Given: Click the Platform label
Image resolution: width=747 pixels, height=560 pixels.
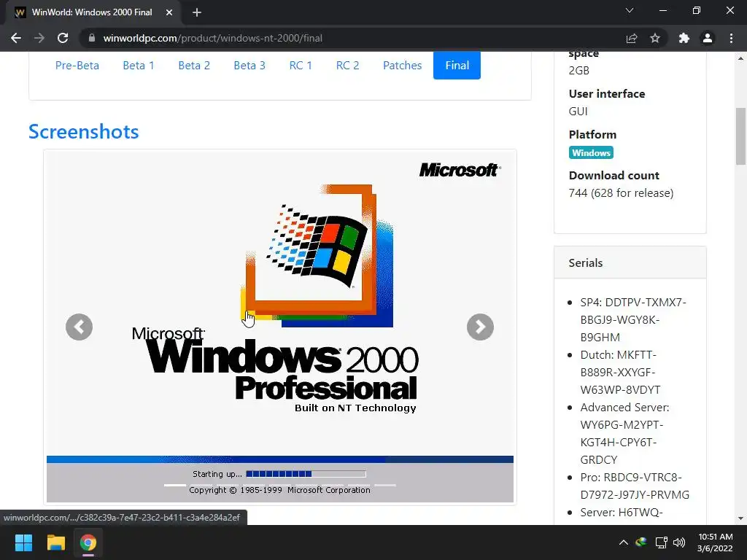Looking at the screenshot, I should point(592,134).
